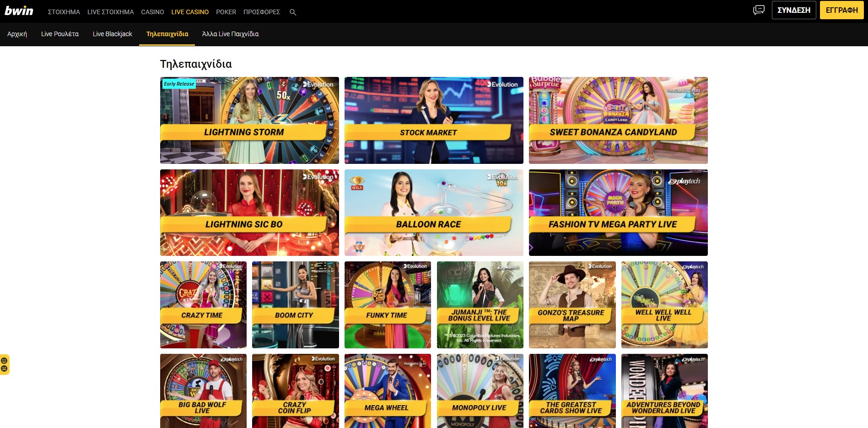Screen dimensions: 868x428
Task: Give negative feedback via the sad face
Action: 5,368
